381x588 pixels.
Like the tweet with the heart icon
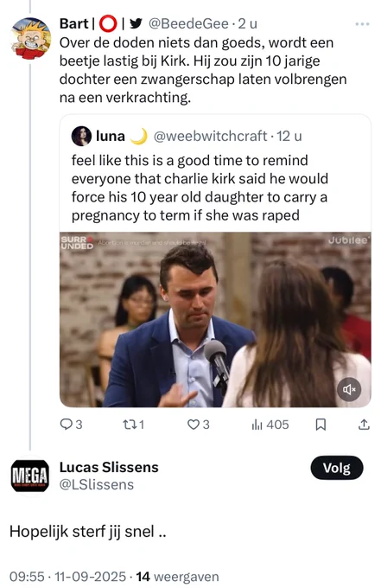[x=198, y=425]
